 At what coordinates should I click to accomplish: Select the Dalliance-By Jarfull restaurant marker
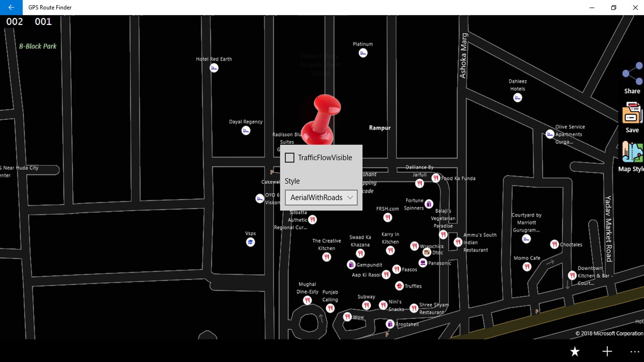point(420,183)
